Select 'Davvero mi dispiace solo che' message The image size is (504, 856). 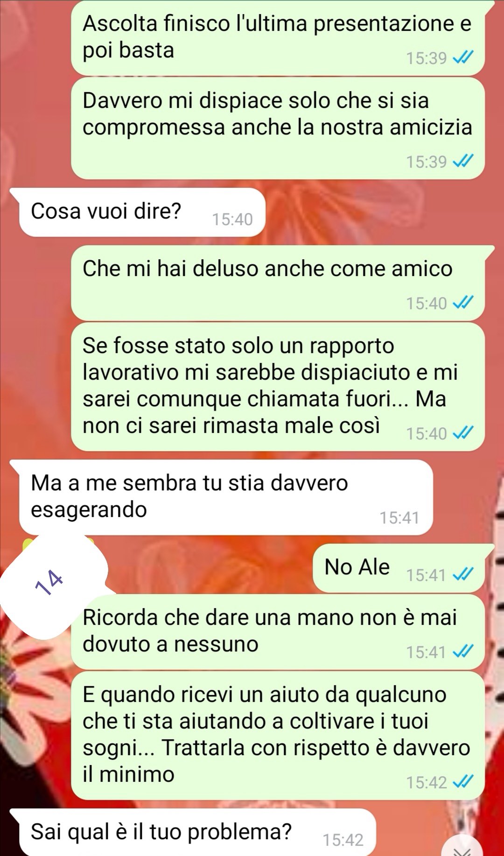(278, 128)
